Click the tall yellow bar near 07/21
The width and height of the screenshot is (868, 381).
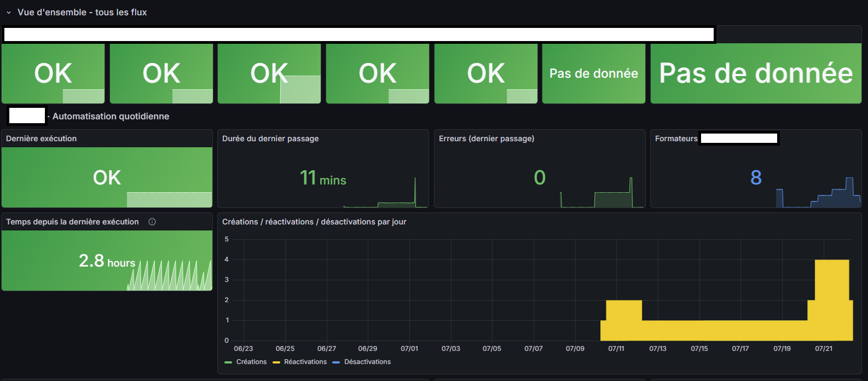pyautogui.click(x=832, y=300)
